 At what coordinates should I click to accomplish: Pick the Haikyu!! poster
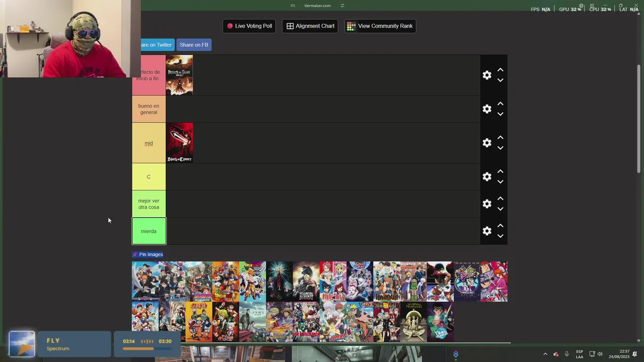coord(386,282)
